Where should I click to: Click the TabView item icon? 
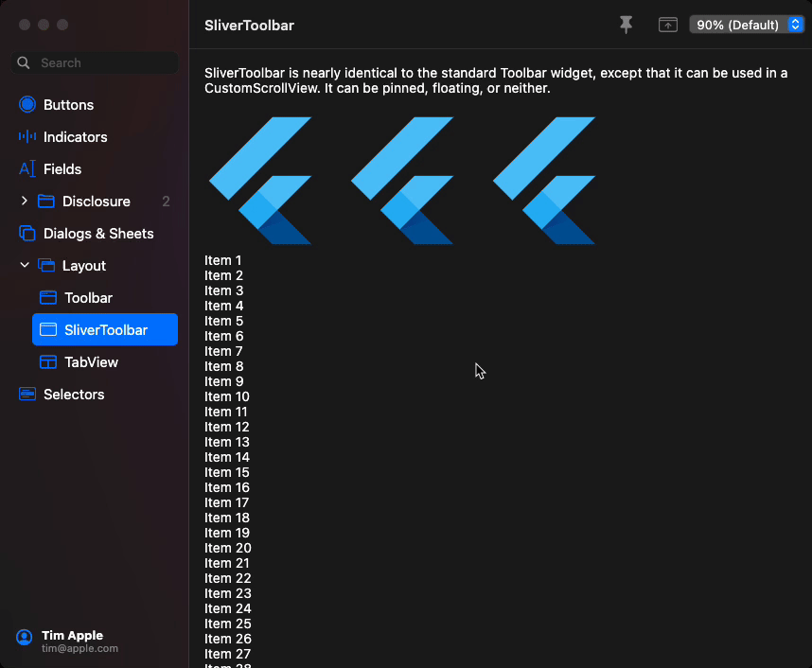coord(48,361)
